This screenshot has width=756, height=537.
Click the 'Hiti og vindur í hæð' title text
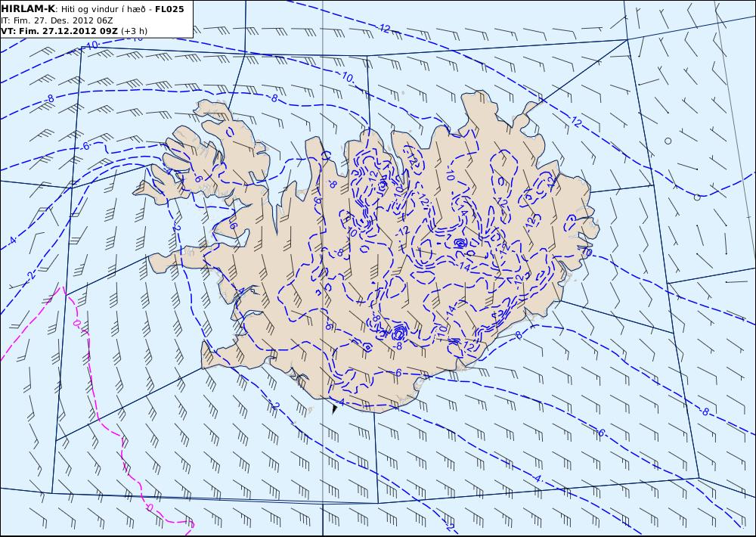tap(104, 9)
